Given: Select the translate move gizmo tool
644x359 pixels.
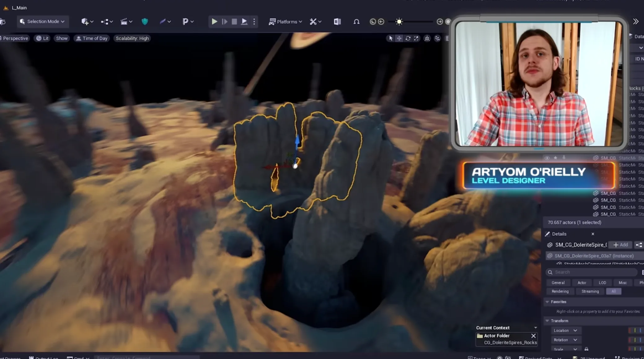Looking at the screenshot, I should (399, 38).
